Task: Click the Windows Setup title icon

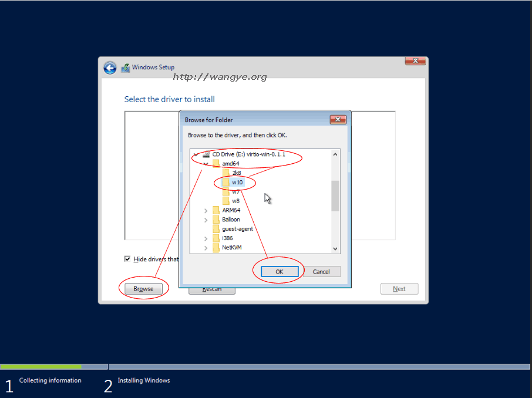Action: point(126,68)
